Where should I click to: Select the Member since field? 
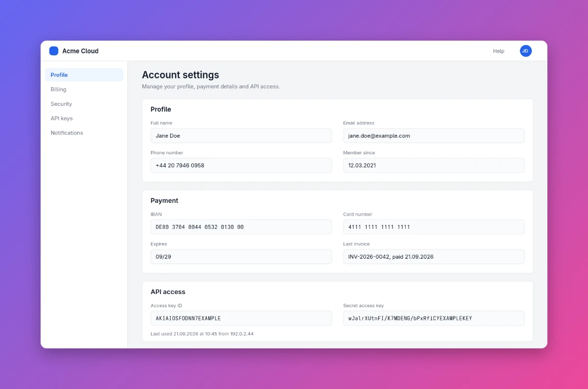pos(434,165)
